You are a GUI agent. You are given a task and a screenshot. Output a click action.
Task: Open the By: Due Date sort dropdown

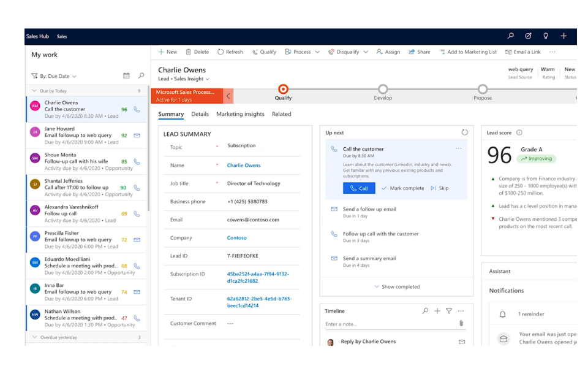pos(55,76)
